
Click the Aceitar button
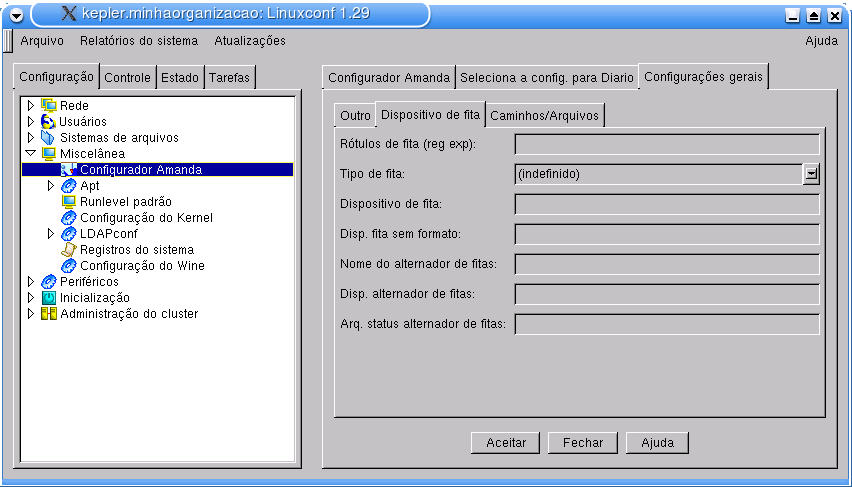tap(505, 443)
